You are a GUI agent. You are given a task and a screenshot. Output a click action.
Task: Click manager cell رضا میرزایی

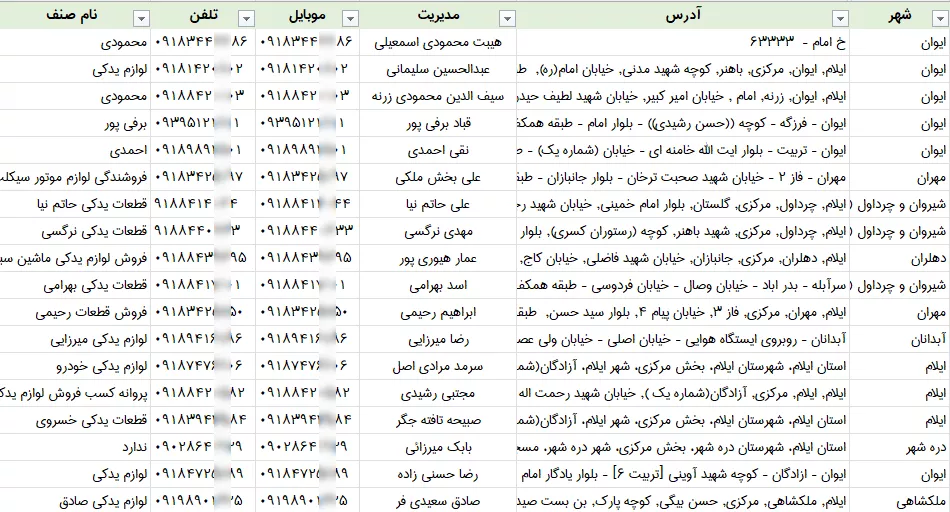(x=438, y=339)
